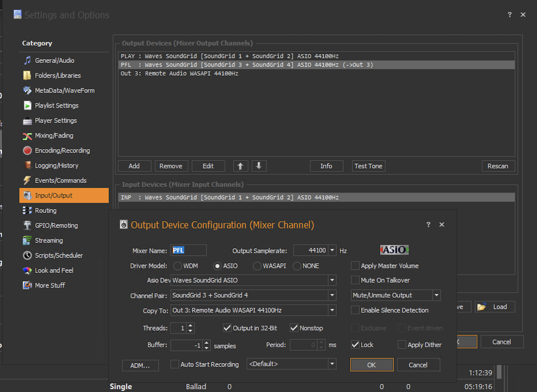Click the Scripts/Scheduler clock icon
537x392 pixels.
(27, 256)
